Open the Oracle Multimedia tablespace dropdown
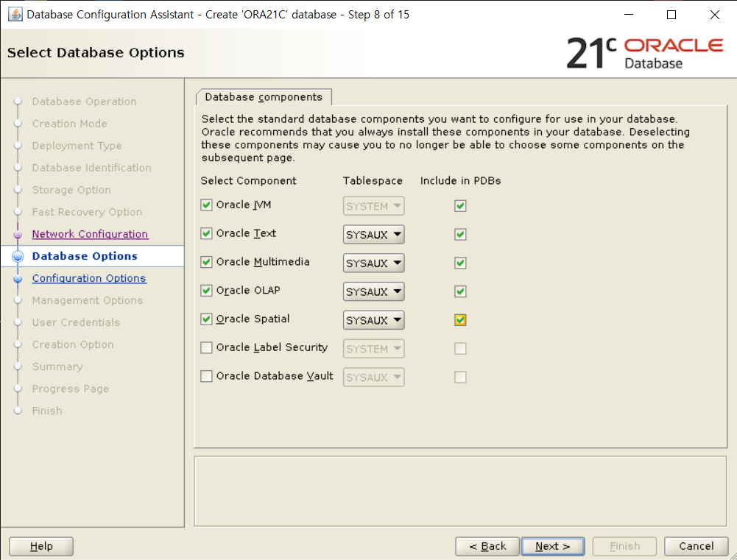The width and height of the screenshot is (737, 560). pyautogui.click(x=374, y=263)
